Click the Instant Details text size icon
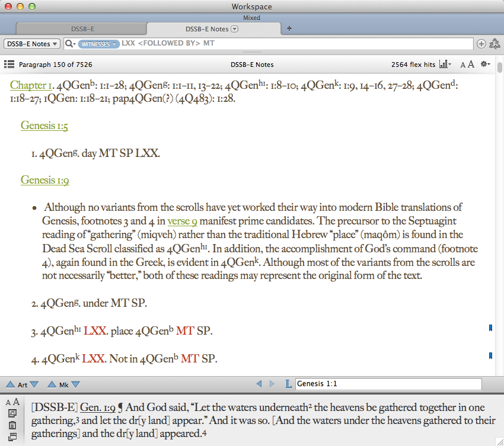The width and height of the screenshot is (504, 446). (12, 402)
